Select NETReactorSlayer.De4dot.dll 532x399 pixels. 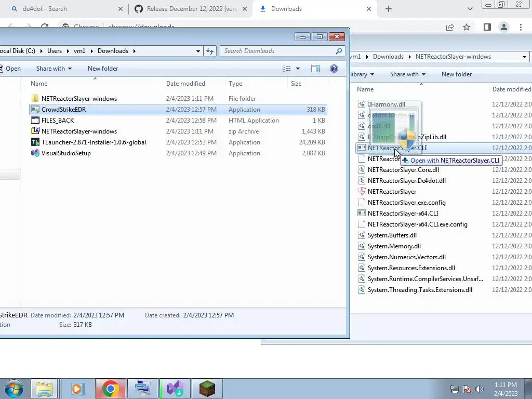click(406, 180)
